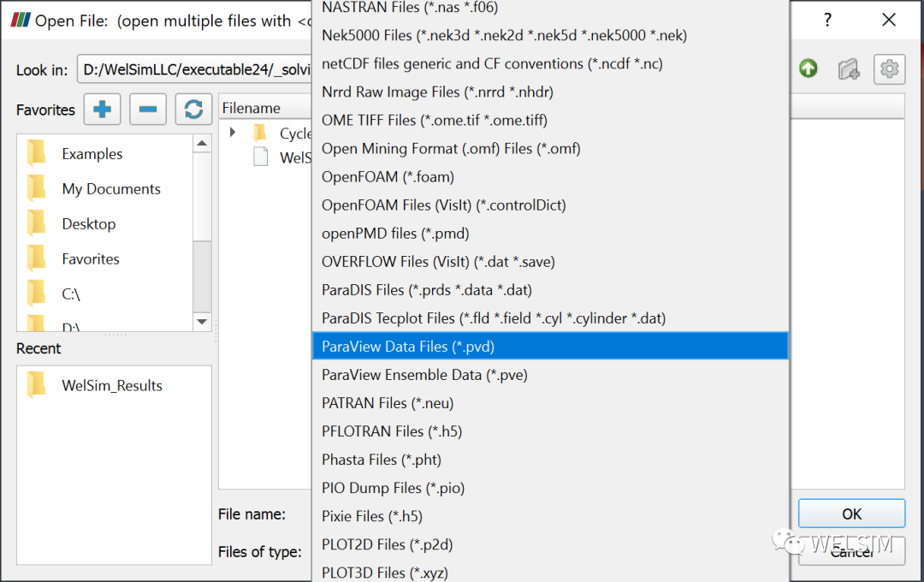Viewport: 924px width, 582px height.
Task: Select PLOT3D Files (*.xyz)
Action: click(550, 571)
